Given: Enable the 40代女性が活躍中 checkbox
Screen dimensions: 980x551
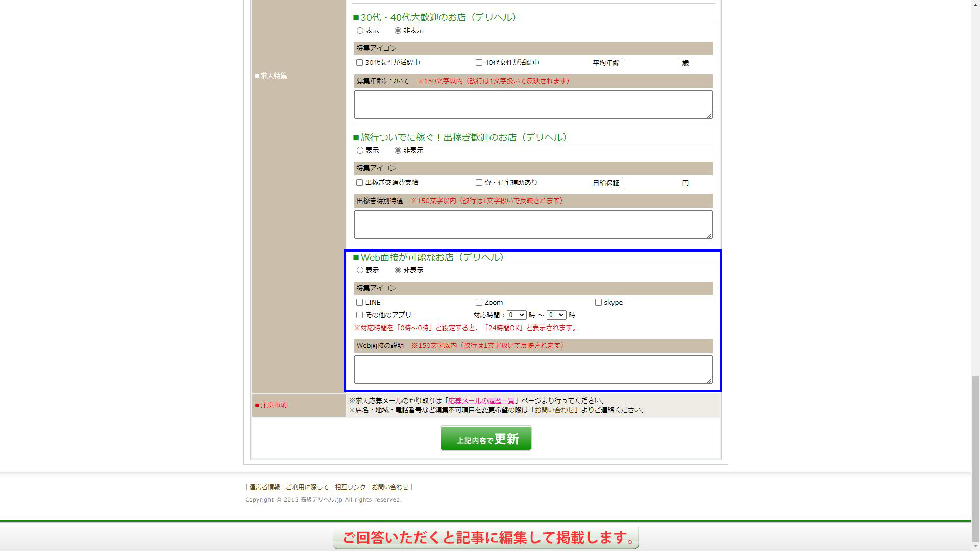Looking at the screenshot, I should point(479,62).
